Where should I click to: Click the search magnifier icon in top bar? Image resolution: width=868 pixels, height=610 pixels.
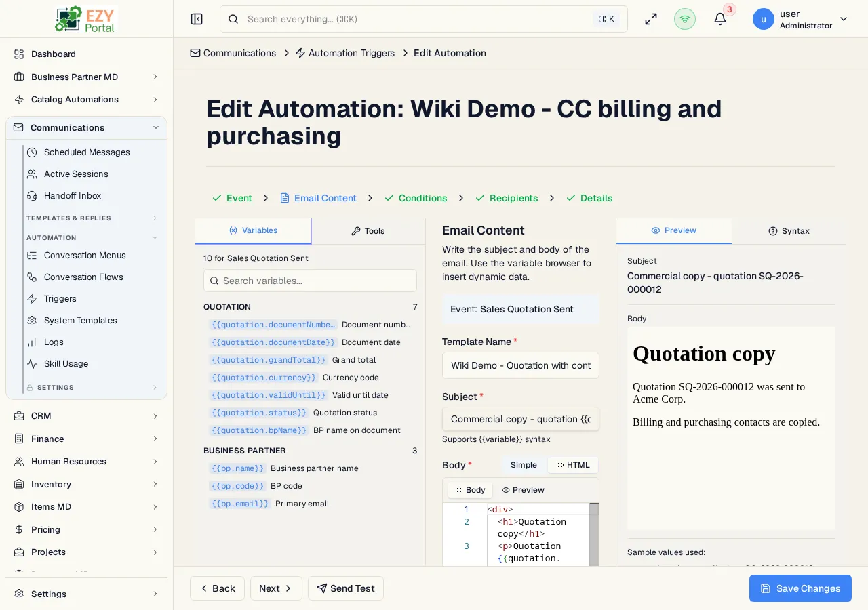coord(233,19)
